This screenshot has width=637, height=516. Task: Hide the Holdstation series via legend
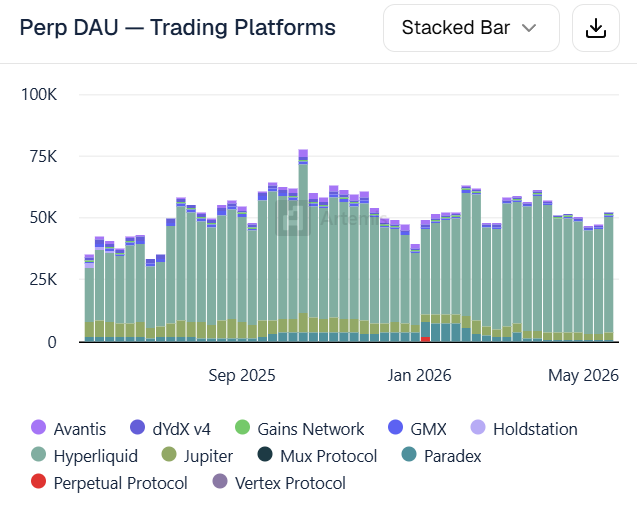(524, 429)
